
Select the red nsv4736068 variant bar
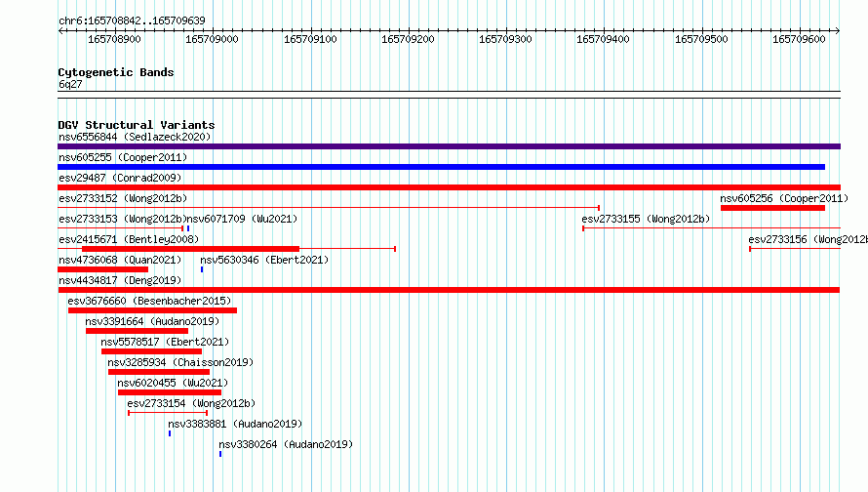103,269
